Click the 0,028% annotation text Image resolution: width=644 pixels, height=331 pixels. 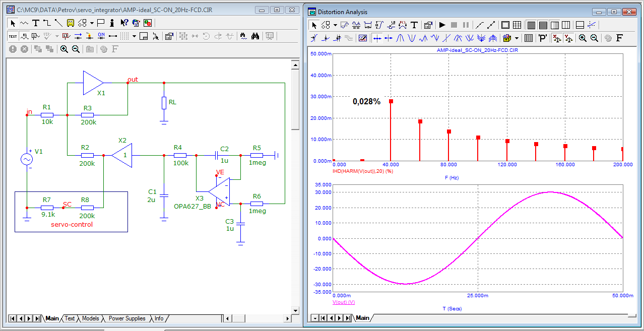click(366, 101)
